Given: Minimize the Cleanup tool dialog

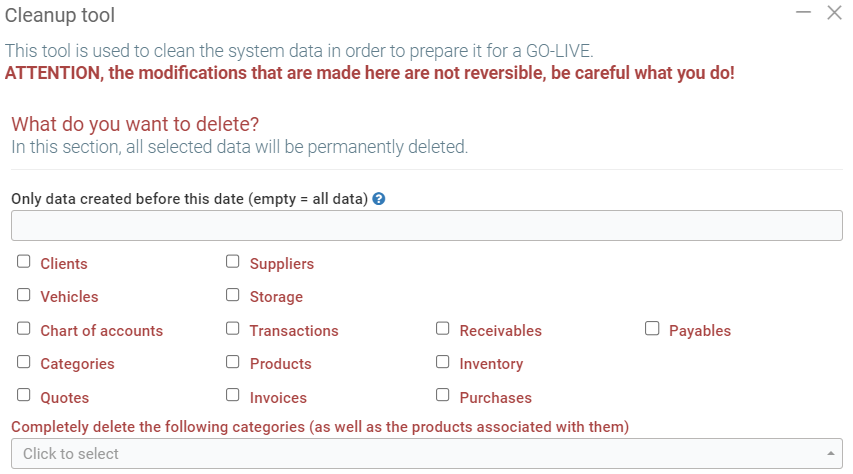Looking at the screenshot, I should [x=803, y=13].
